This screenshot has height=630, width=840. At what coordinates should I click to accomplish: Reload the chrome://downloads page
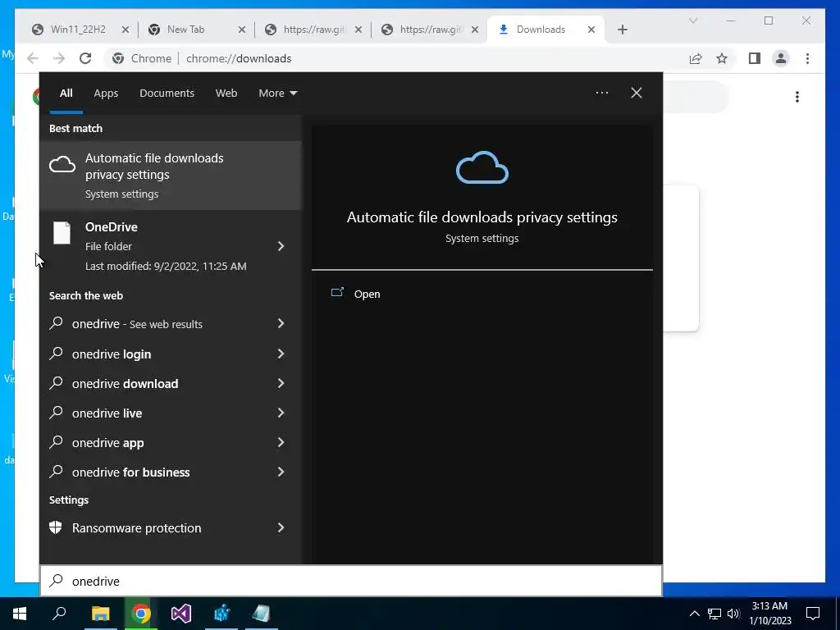coord(85,58)
